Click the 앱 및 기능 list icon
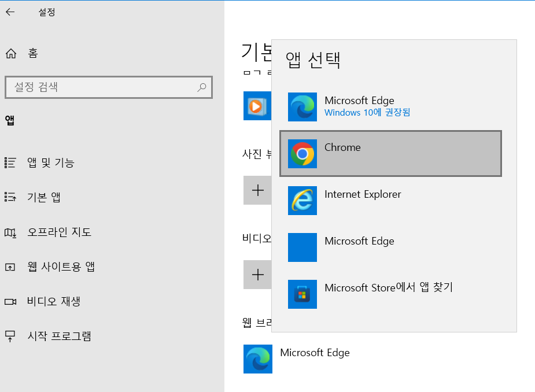Screen dimensions: 535x392 click(10, 162)
